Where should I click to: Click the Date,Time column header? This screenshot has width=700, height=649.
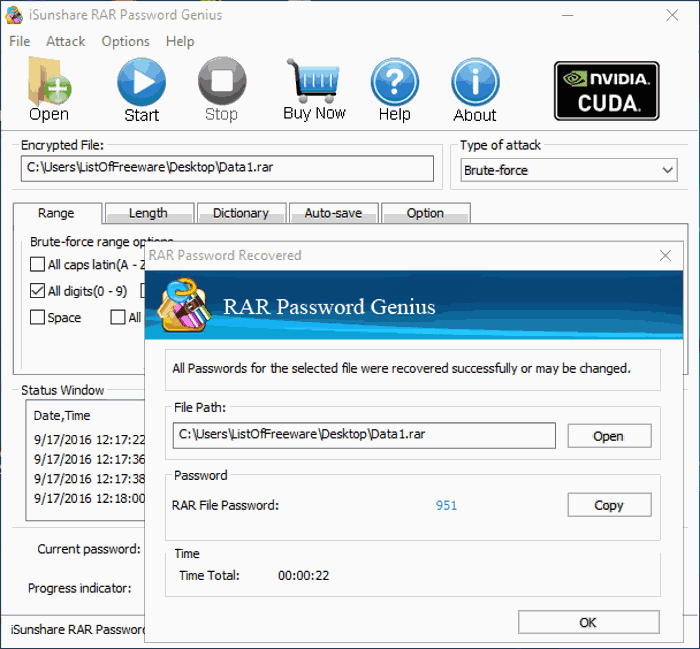(x=62, y=416)
